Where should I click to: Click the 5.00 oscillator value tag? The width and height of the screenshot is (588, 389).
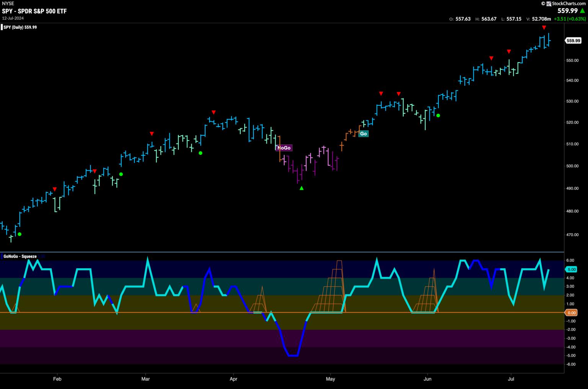pos(572,269)
